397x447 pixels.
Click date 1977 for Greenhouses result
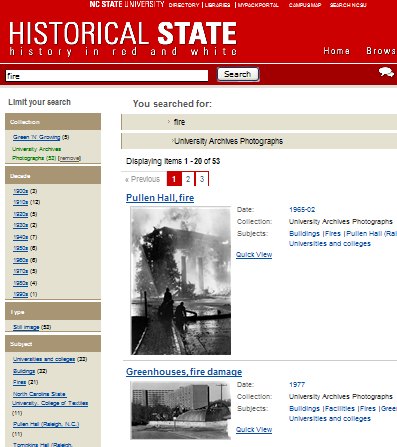(x=297, y=385)
